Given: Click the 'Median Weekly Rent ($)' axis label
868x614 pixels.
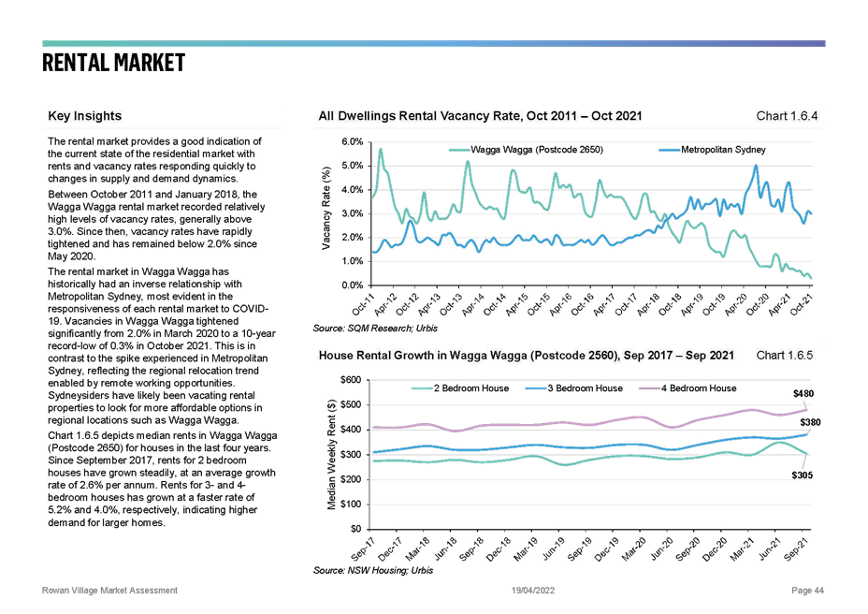Looking at the screenshot, I should 332,454.
